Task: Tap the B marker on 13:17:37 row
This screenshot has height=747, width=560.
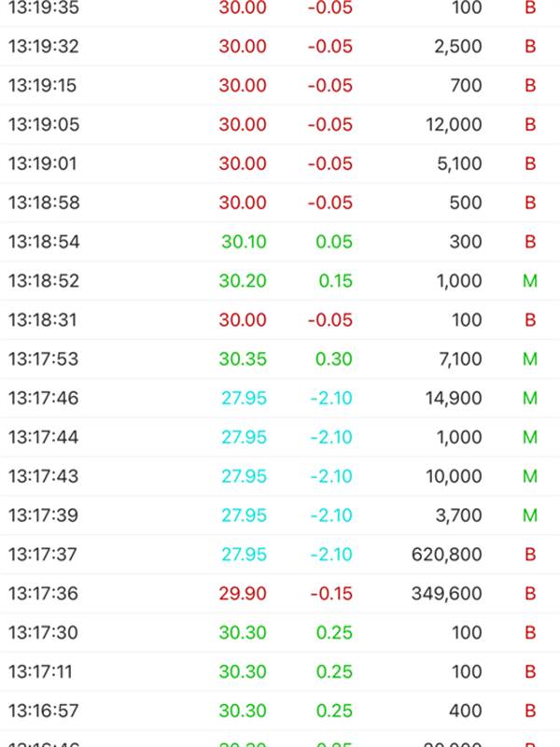Action: coord(530,554)
